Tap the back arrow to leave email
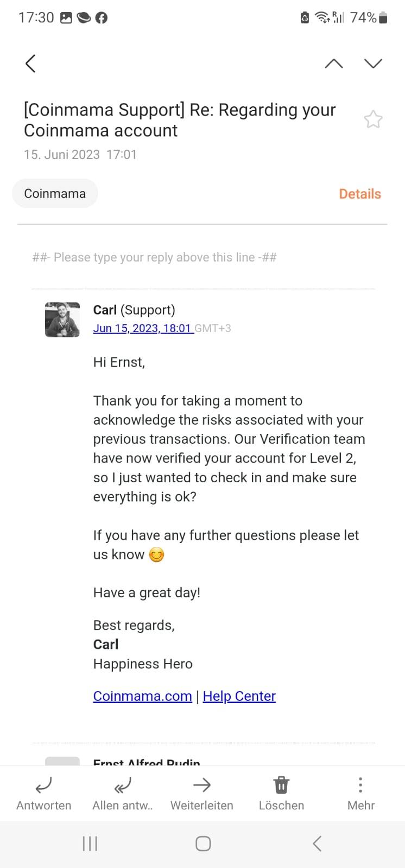The height and width of the screenshot is (868, 405). tap(30, 63)
